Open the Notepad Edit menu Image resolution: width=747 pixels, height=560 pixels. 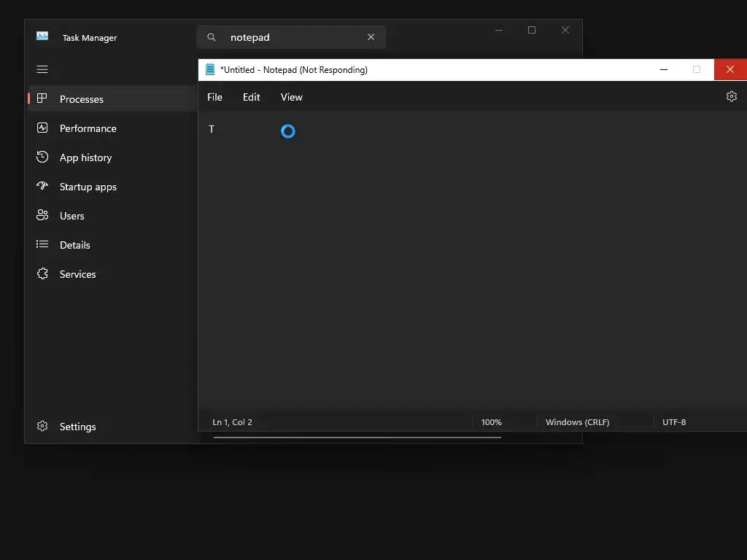[x=252, y=97]
